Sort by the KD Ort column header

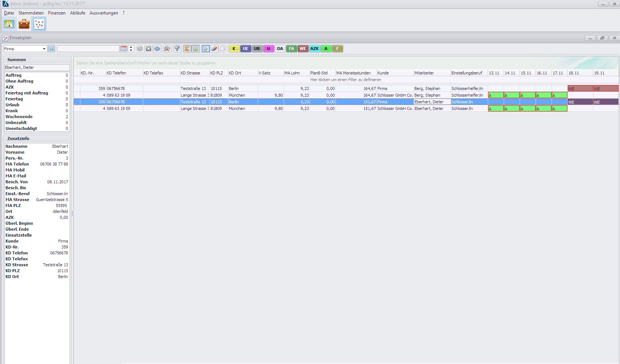(243, 73)
